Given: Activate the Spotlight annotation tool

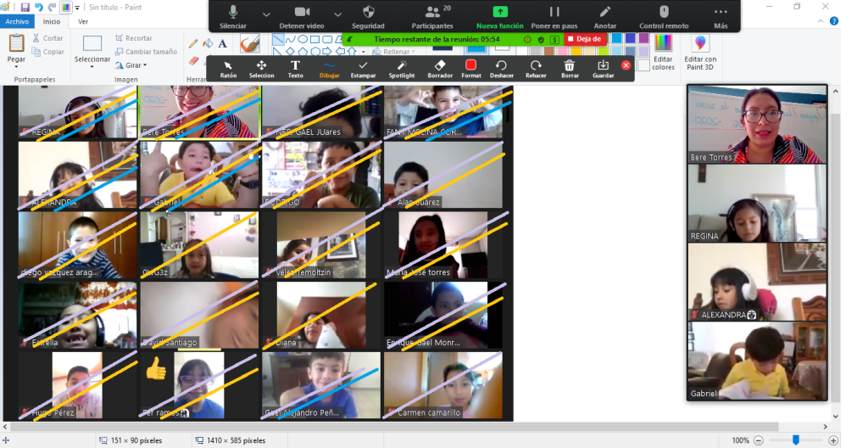Looking at the screenshot, I should [402, 68].
